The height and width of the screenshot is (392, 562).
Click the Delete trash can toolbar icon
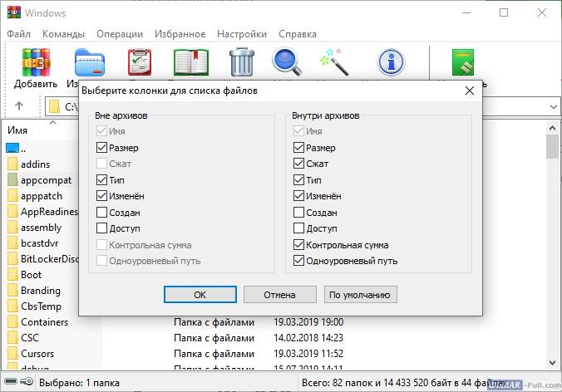[242, 62]
